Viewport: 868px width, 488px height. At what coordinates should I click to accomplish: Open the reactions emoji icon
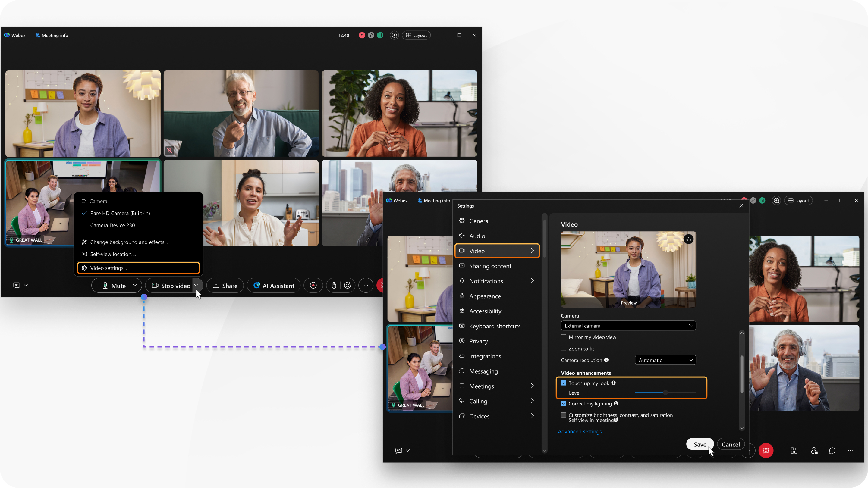[348, 286]
